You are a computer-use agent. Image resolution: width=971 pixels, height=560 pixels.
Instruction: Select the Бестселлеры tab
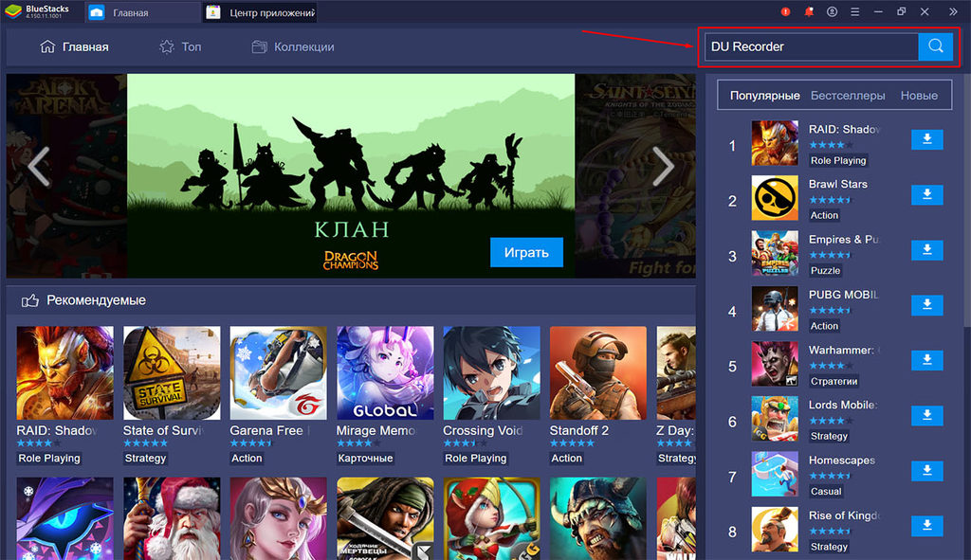coord(848,96)
